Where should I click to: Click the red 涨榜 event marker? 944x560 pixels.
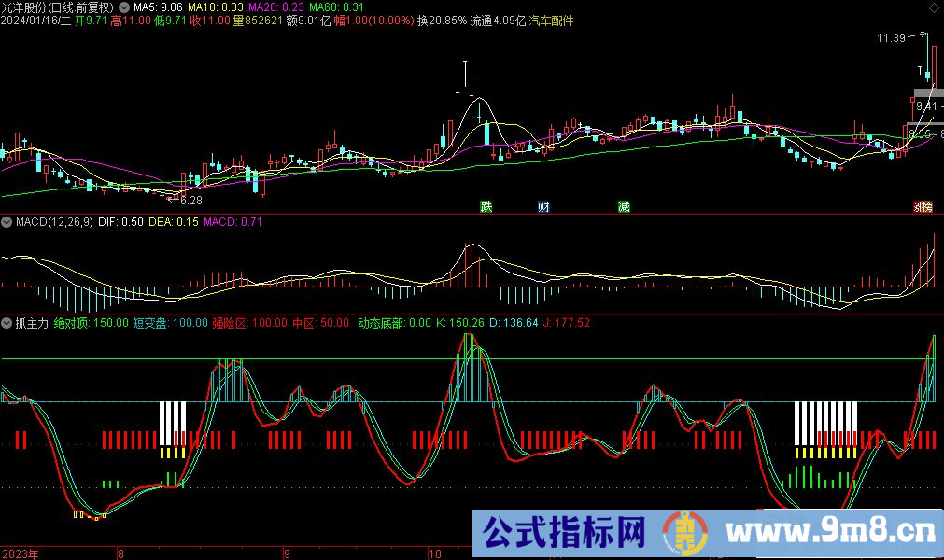923,207
